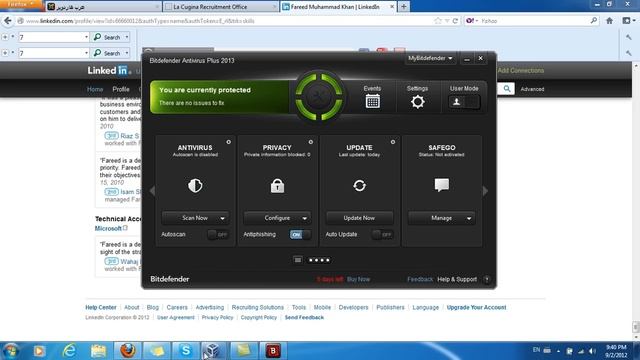Turn off the Antiphishing switch
This screenshot has width=640, height=360.
coord(300,234)
